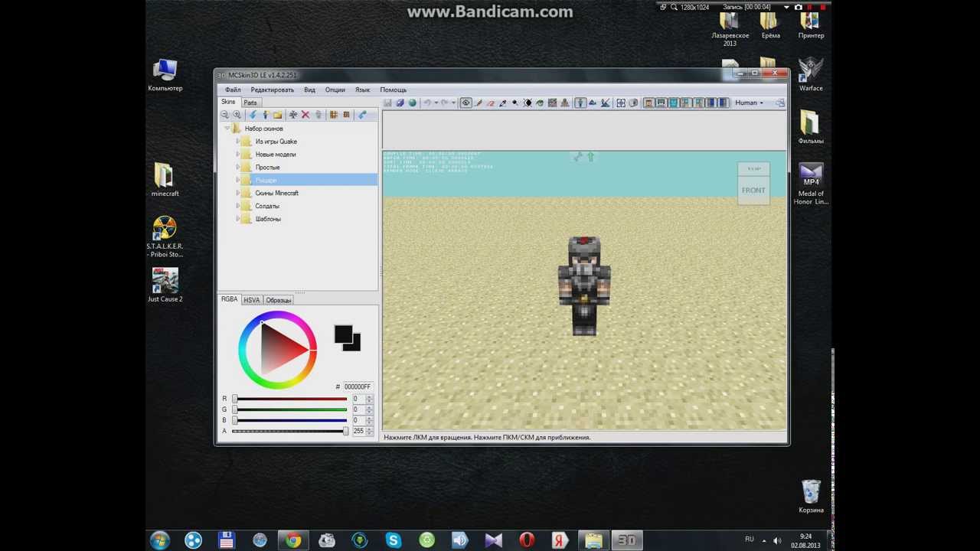Expand the Простые folder
Screen dimensions: 980x551
click(238, 168)
